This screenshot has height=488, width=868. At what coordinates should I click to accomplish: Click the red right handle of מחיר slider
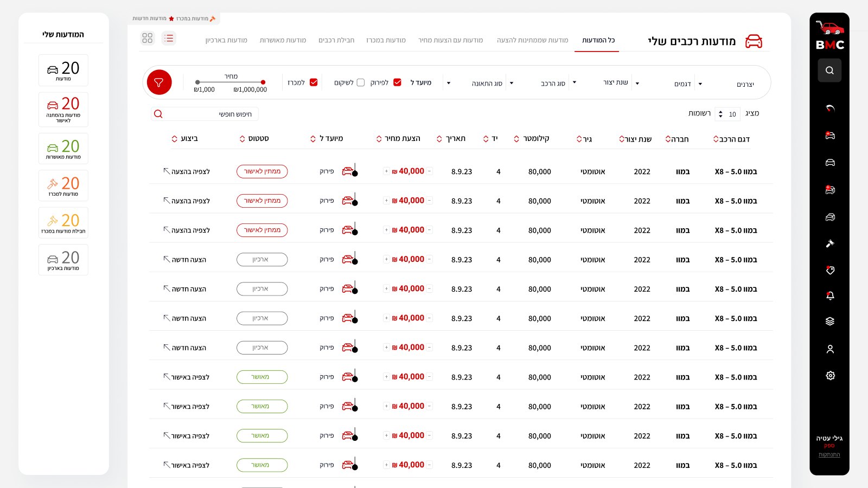[x=263, y=82]
